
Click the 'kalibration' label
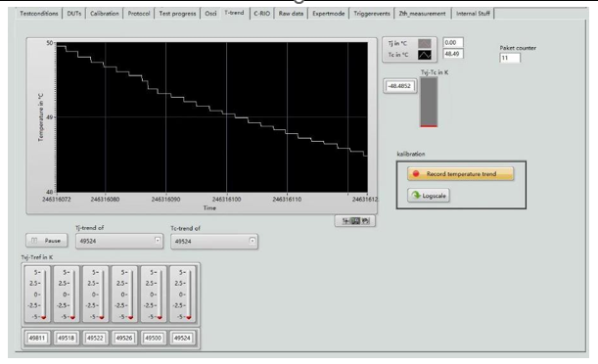[x=411, y=154]
